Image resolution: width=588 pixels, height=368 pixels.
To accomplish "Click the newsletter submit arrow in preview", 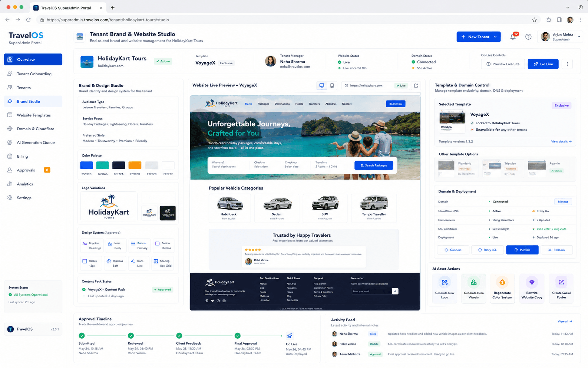I will (x=395, y=291).
